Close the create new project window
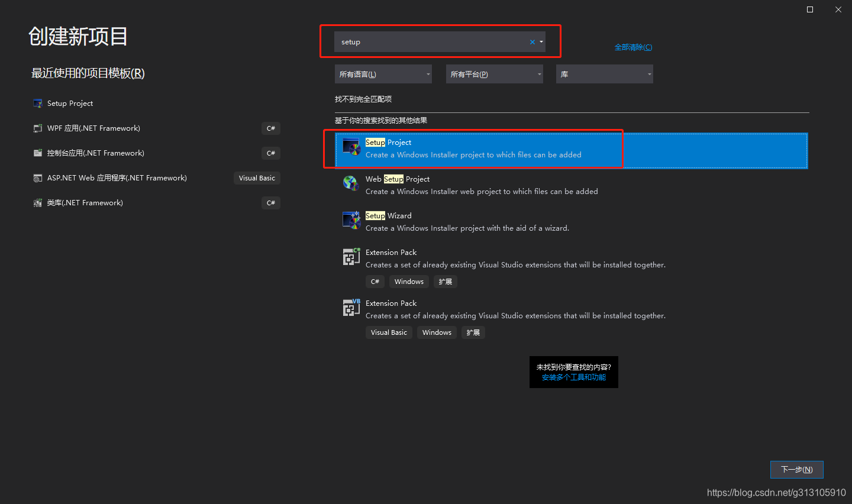 click(838, 9)
